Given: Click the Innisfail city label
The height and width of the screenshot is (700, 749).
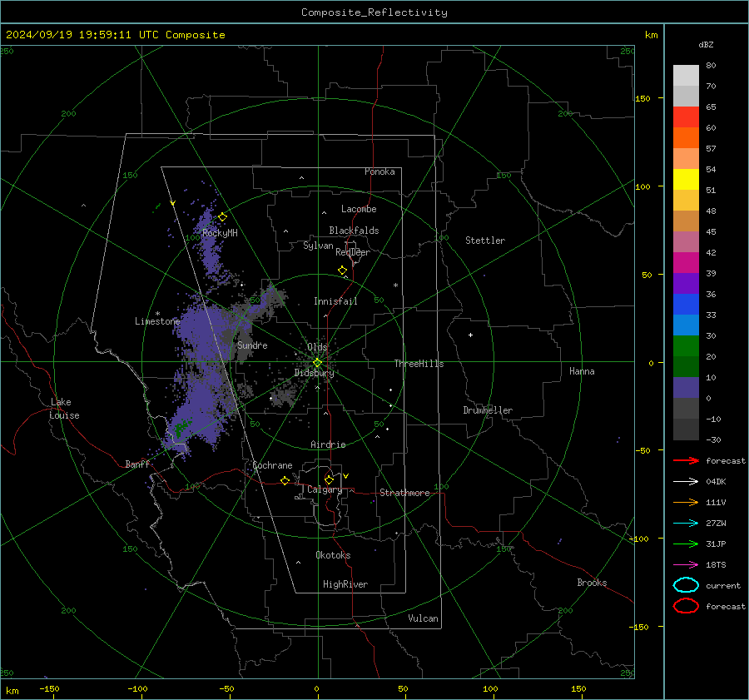Looking at the screenshot, I should pyautogui.click(x=335, y=301).
